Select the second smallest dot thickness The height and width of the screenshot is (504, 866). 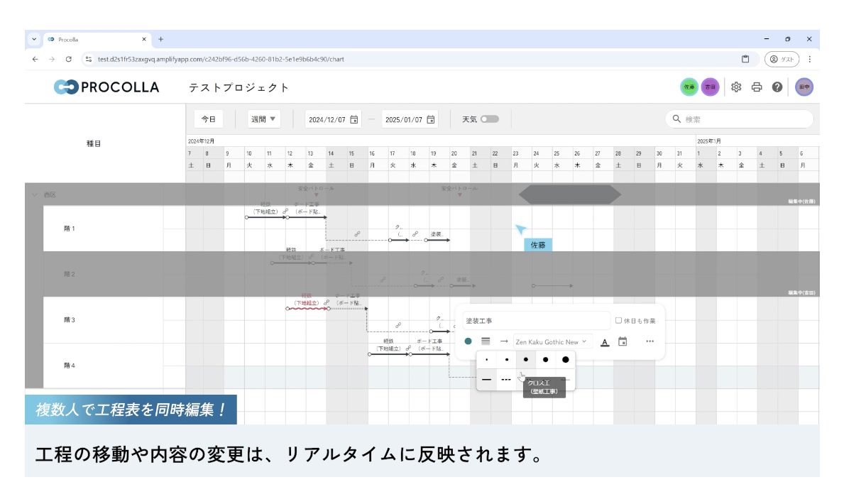(506, 360)
